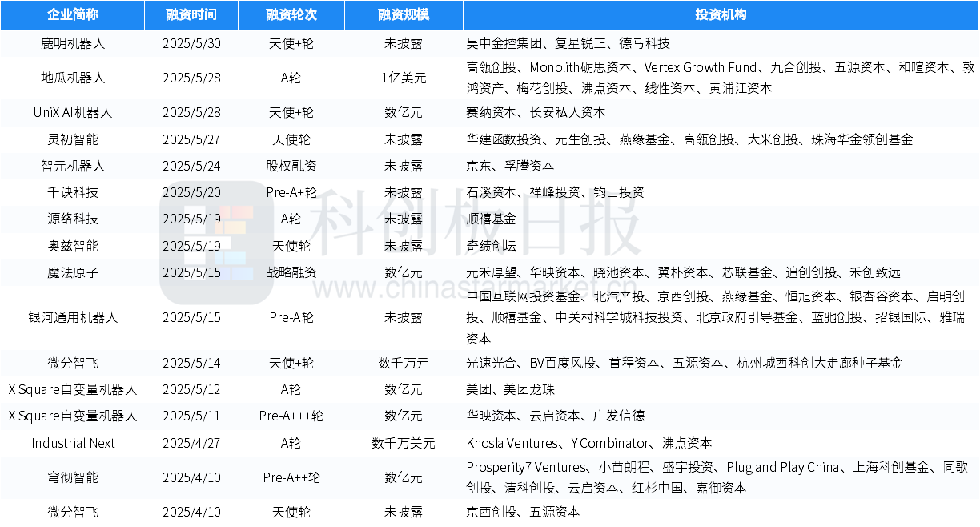This screenshot has height=527, width=980.
Task: Click the 1亿美元 funding amount
Action: tap(403, 78)
